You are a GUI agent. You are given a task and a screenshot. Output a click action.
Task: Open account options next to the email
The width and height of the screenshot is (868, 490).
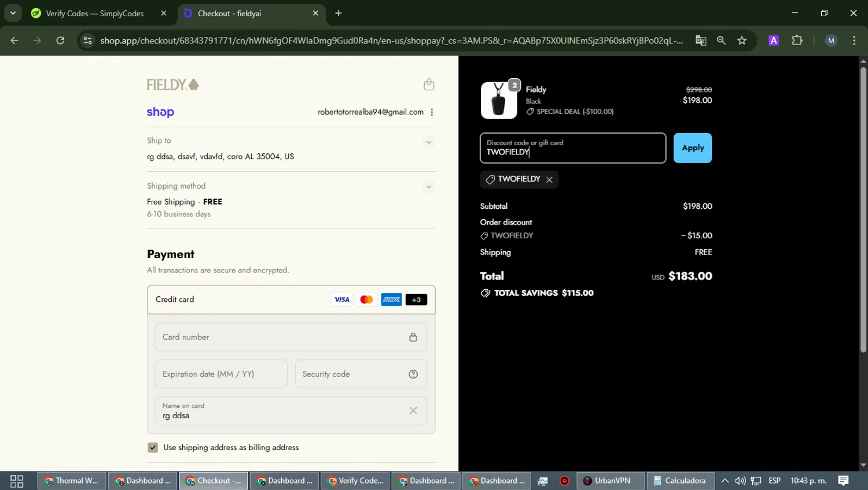pyautogui.click(x=432, y=112)
